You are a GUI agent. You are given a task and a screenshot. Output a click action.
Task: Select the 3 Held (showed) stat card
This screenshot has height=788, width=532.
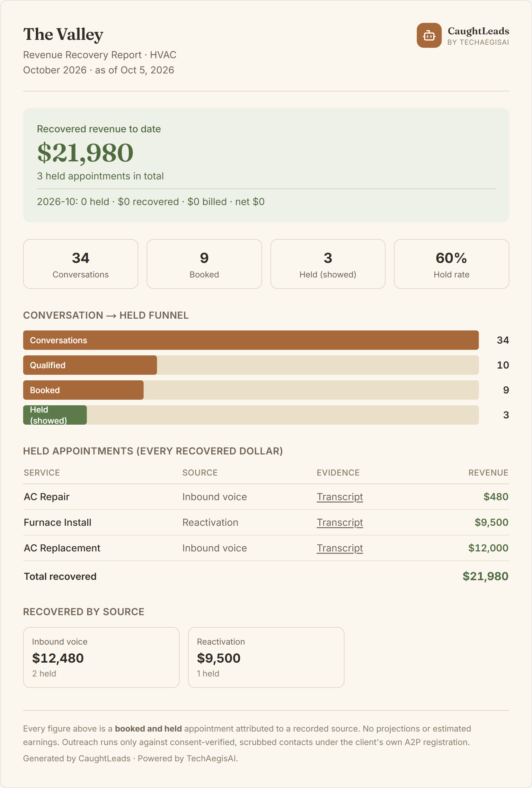click(328, 264)
